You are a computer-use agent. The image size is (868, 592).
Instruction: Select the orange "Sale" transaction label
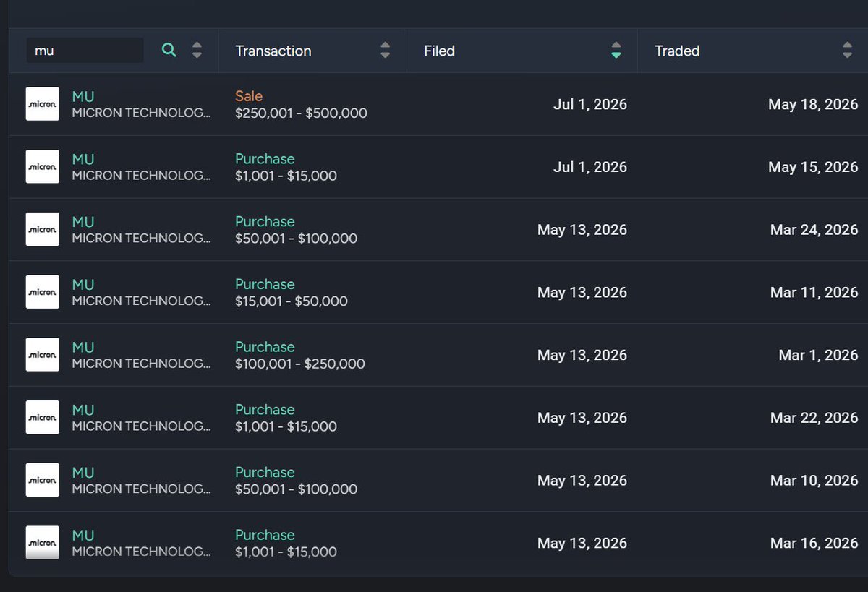coord(249,96)
